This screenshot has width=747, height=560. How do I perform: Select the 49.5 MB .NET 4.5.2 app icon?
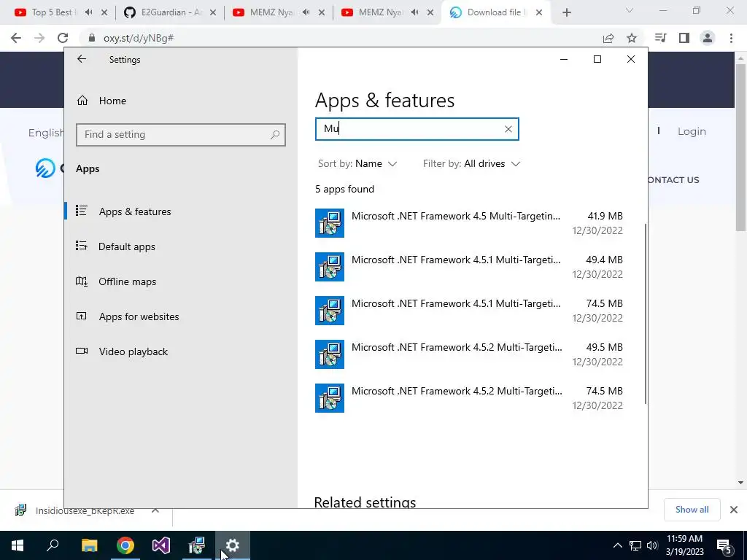(330, 354)
